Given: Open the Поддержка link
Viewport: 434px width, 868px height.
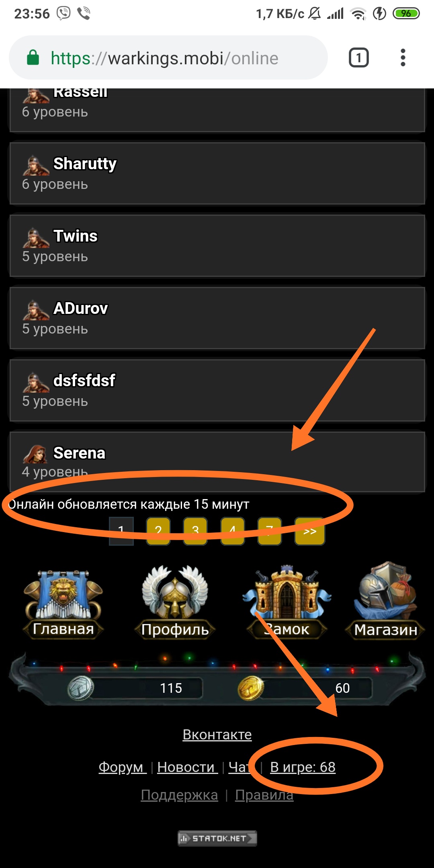Looking at the screenshot, I should (x=179, y=795).
